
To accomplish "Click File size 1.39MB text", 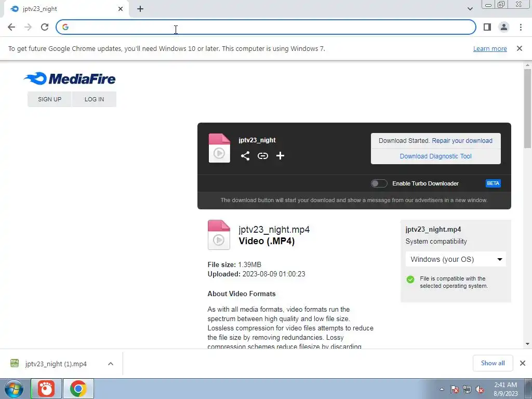I will (x=234, y=264).
